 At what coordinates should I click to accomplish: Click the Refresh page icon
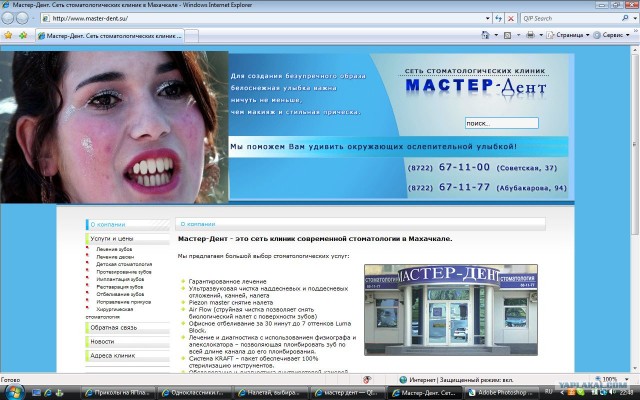tap(498, 18)
